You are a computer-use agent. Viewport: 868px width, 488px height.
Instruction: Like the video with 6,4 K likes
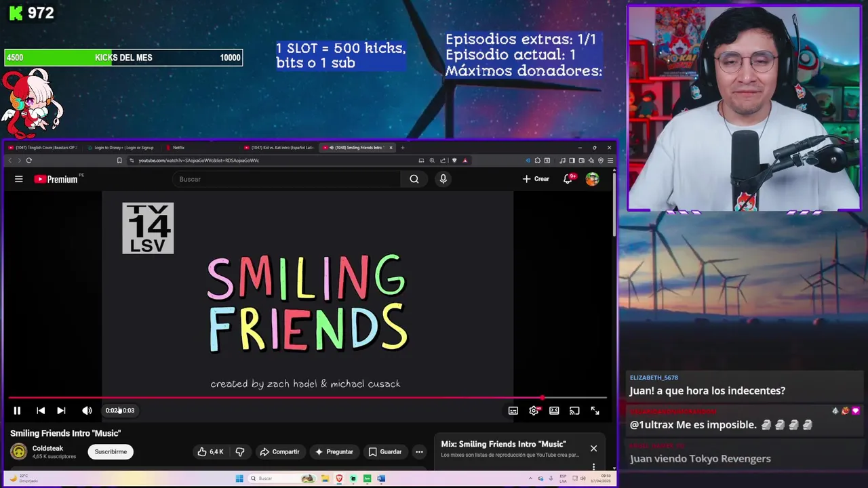(x=211, y=451)
